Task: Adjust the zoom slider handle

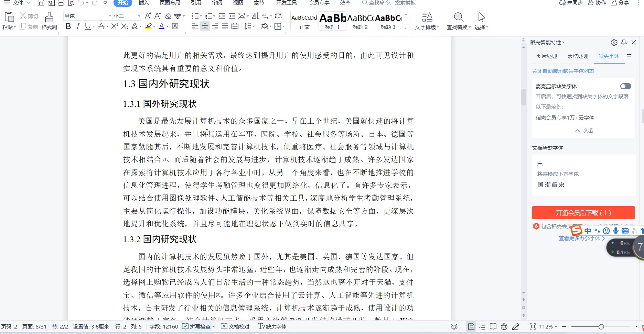Action: (x=601, y=327)
